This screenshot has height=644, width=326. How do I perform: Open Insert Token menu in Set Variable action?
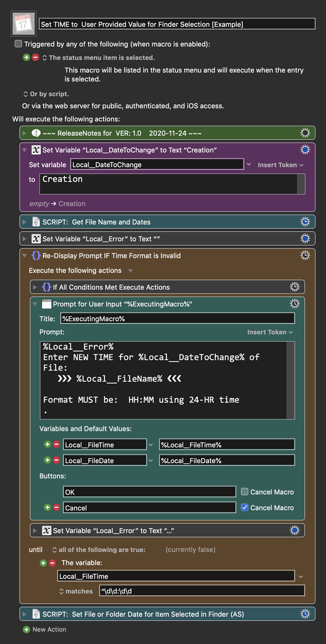click(x=280, y=165)
